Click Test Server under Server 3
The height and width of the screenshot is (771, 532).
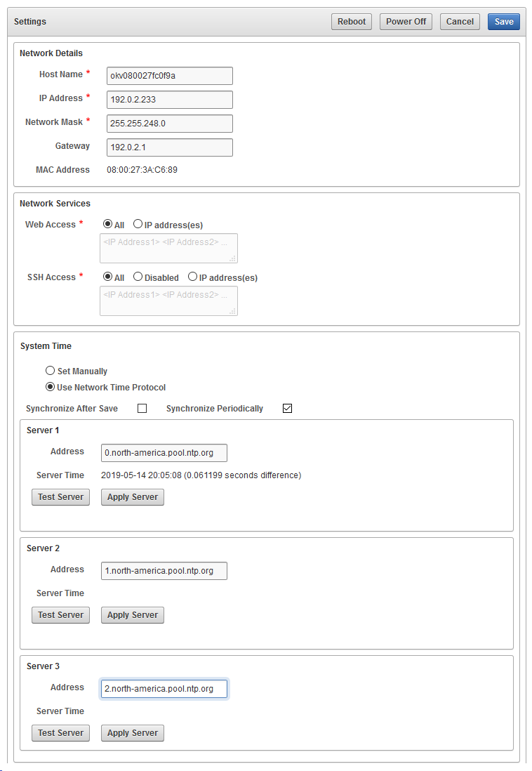tap(60, 733)
